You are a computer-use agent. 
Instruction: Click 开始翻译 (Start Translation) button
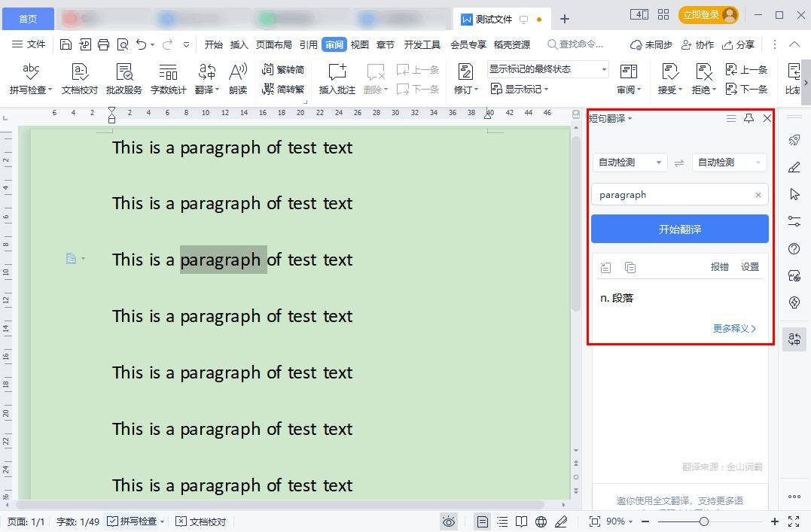coord(680,229)
